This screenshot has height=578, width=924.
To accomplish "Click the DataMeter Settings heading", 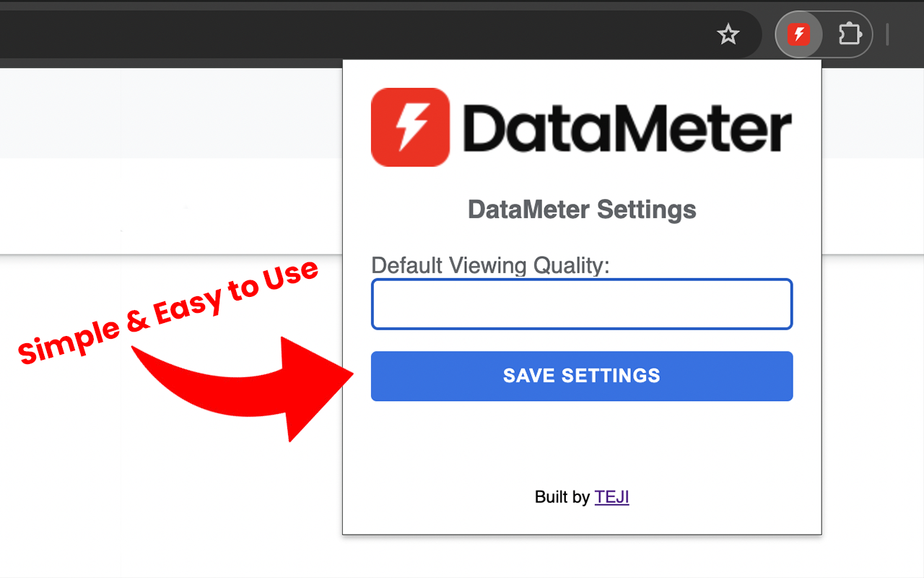I will click(582, 210).
